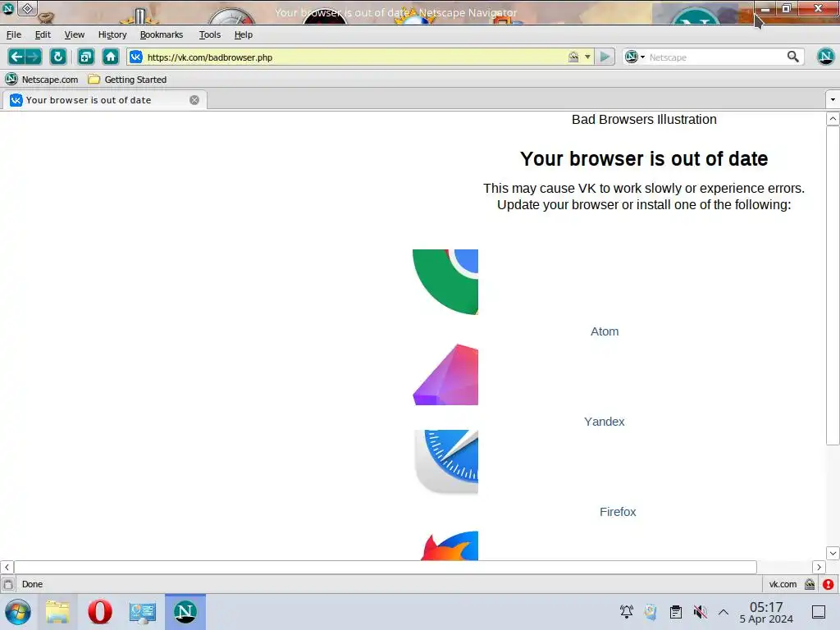This screenshot has height=630, width=840.
Task: Click in the URL address field
Action: coord(354,57)
